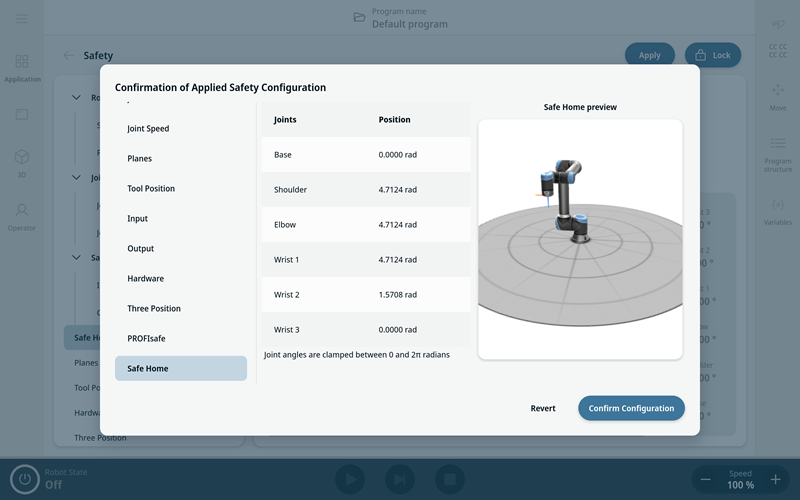Select the Tool Position entry

181,188
